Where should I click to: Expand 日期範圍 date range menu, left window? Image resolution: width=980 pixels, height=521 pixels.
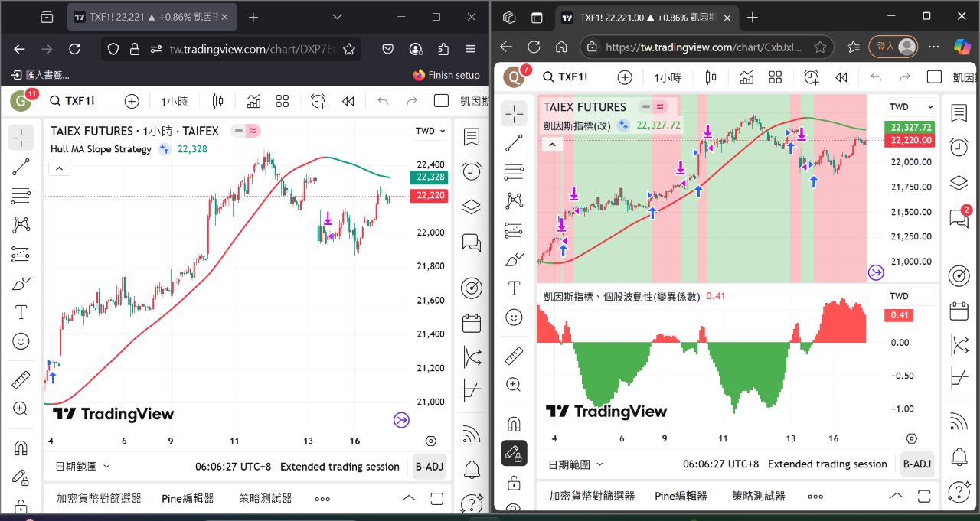pos(82,466)
